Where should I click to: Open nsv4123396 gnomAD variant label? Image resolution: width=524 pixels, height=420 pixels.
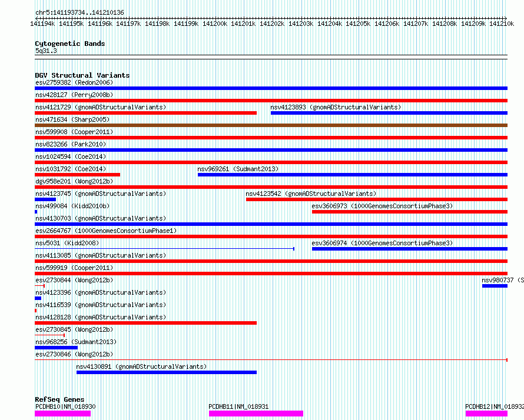tap(101, 292)
